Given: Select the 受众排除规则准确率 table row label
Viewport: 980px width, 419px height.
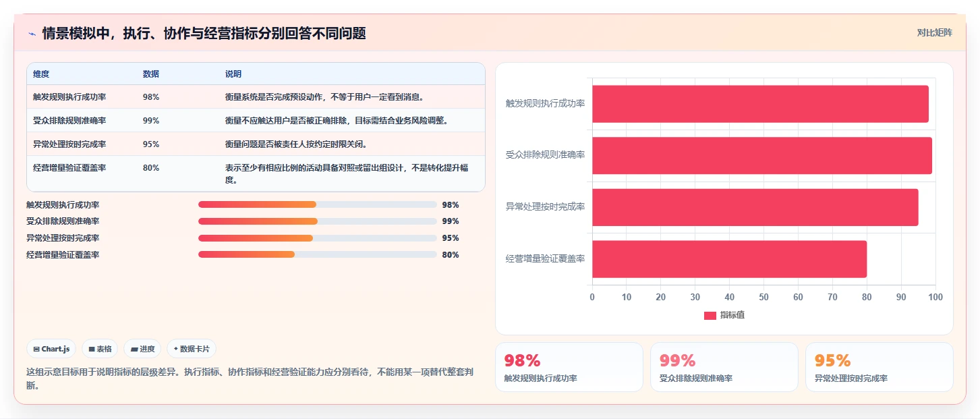Looking at the screenshot, I should (69, 121).
